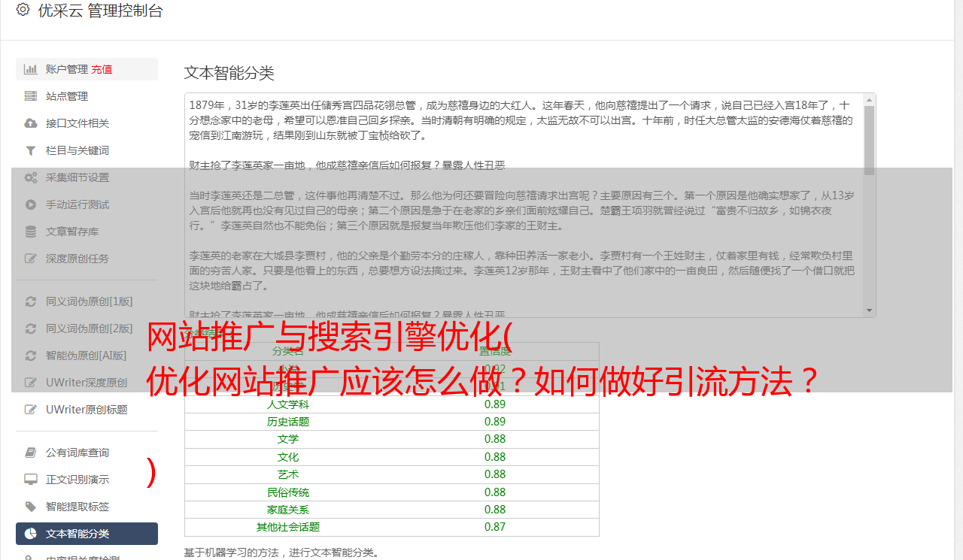The image size is (963, 560).
Task: Click the 0.88 value for 家庭关系
Action: point(495,510)
